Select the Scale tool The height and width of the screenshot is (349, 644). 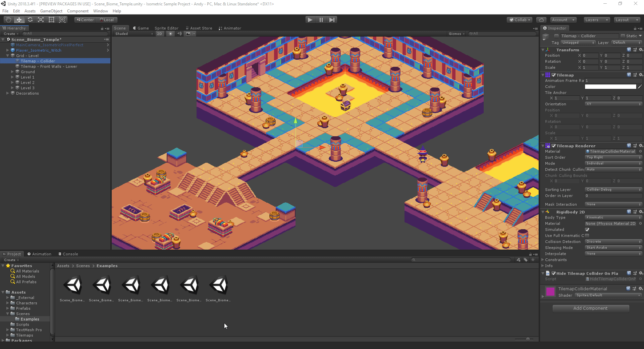point(41,19)
